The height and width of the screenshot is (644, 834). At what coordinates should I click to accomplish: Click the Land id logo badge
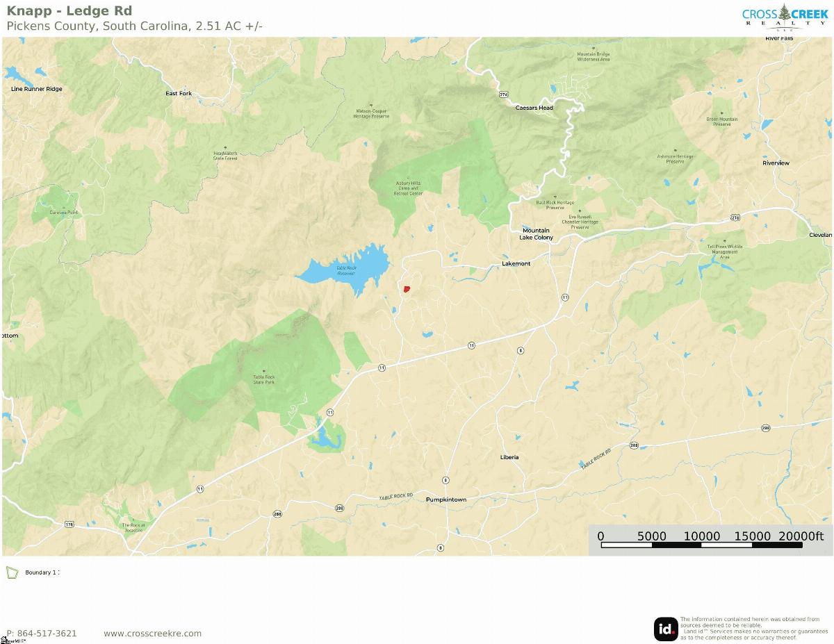click(666, 629)
